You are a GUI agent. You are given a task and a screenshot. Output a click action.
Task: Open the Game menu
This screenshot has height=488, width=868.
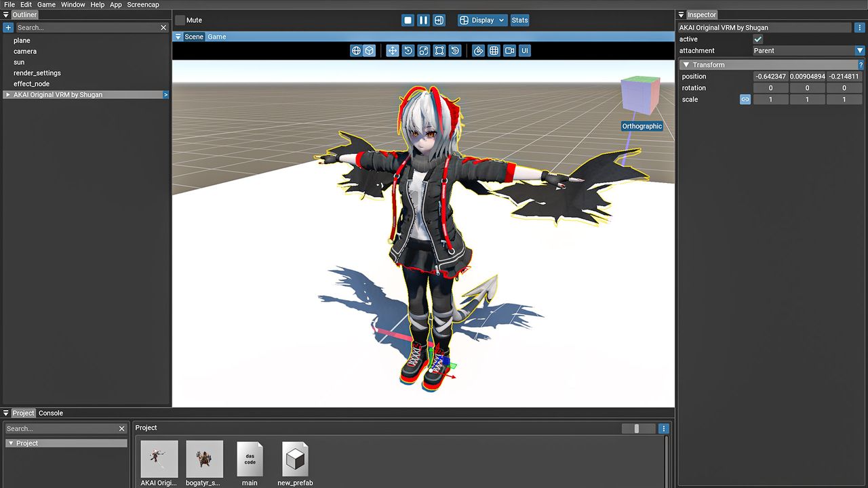pyautogui.click(x=46, y=5)
